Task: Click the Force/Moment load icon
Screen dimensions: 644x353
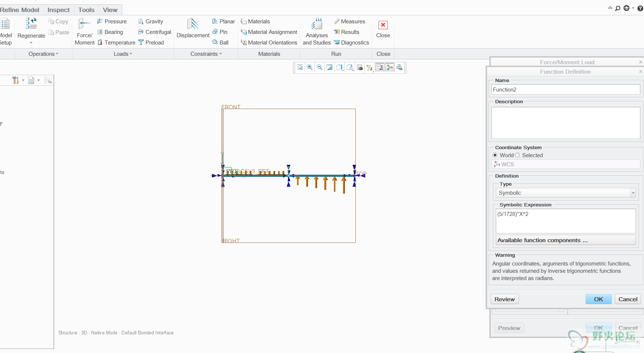Action: 84,32
